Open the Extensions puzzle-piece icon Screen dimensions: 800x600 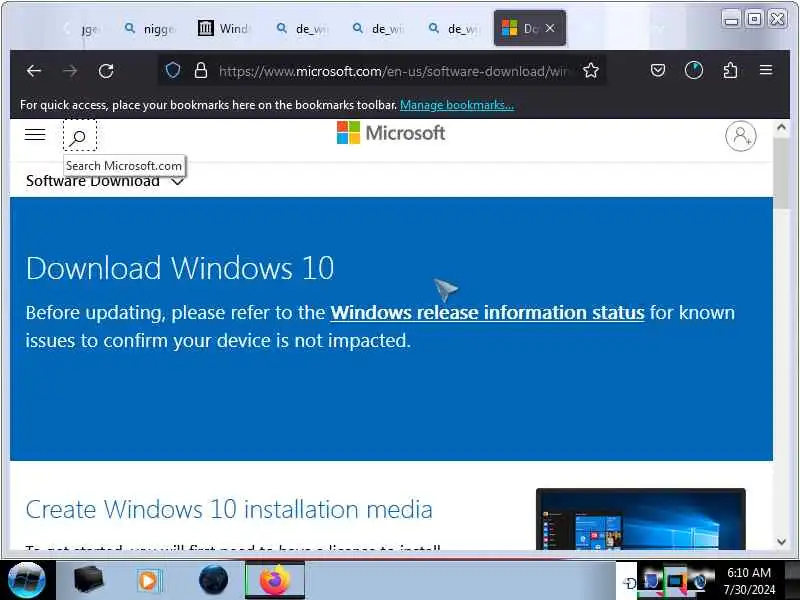coord(730,70)
